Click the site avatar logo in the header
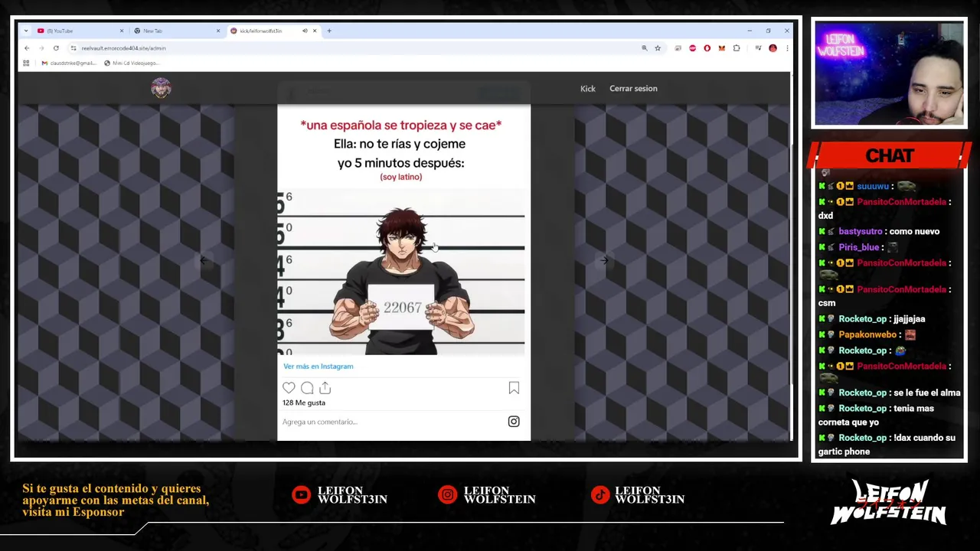 (161, 88)
